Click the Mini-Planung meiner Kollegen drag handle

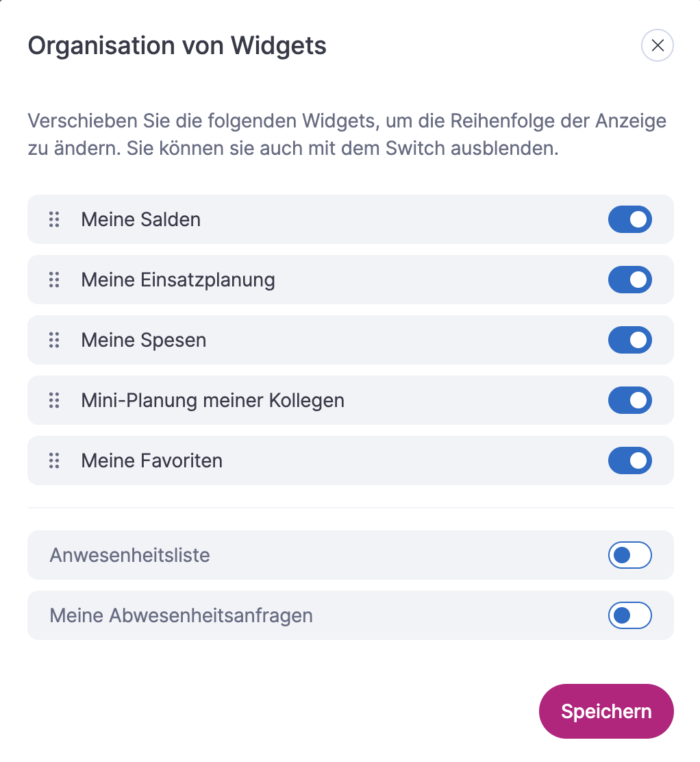coord(54,400)
